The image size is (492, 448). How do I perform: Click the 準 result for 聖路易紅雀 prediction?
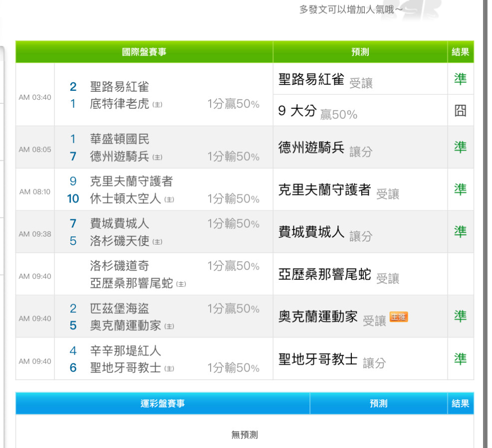[x=460, y=79]
